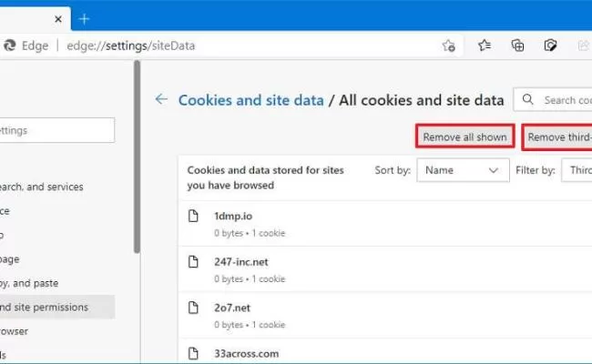592x364 pixels.
Task: Open the Favorites list icon
Action: tap(485, 45)
